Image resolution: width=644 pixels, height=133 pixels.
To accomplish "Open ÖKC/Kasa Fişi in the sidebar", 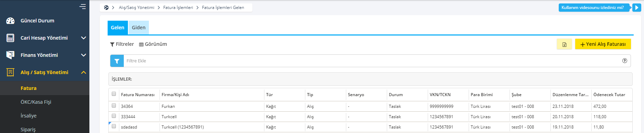I will [36, 102].
